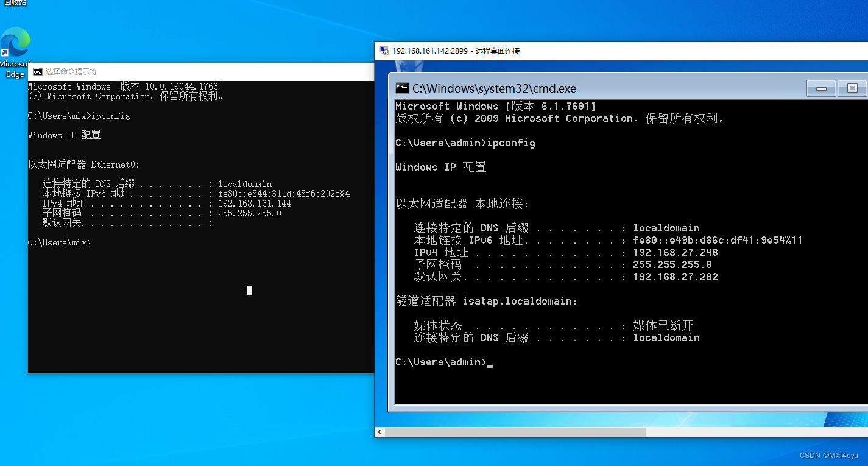Viewport: 868px width, 466px height.
Task: Minimize the remote cmd.exe window
Action: tap(821, 89)
